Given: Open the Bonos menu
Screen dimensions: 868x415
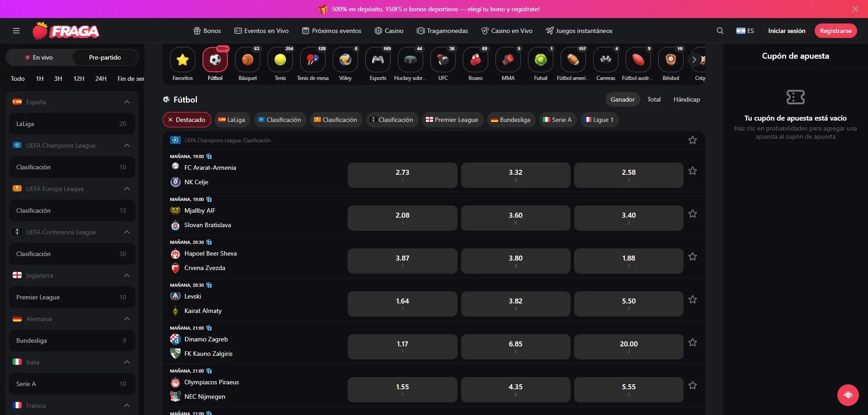Looking at the screenshot, I should tap(207, 31).
